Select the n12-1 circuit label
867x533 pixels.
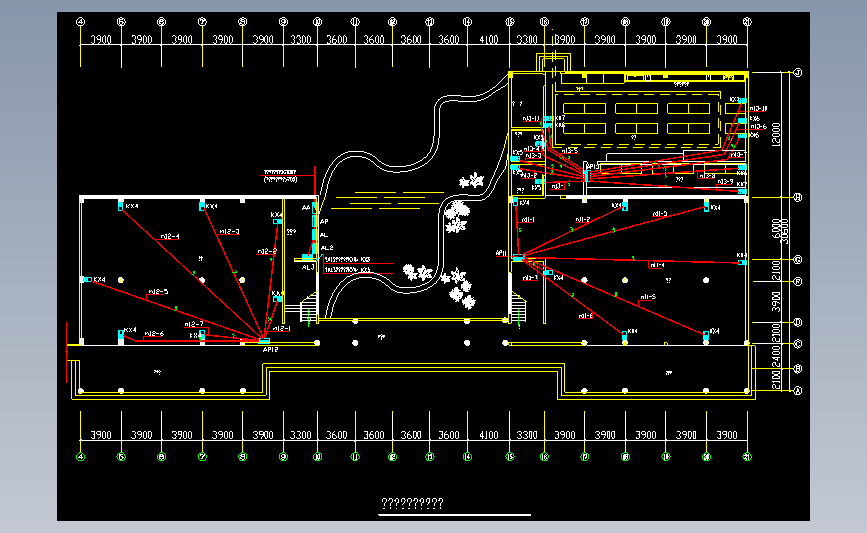(282, 328)
